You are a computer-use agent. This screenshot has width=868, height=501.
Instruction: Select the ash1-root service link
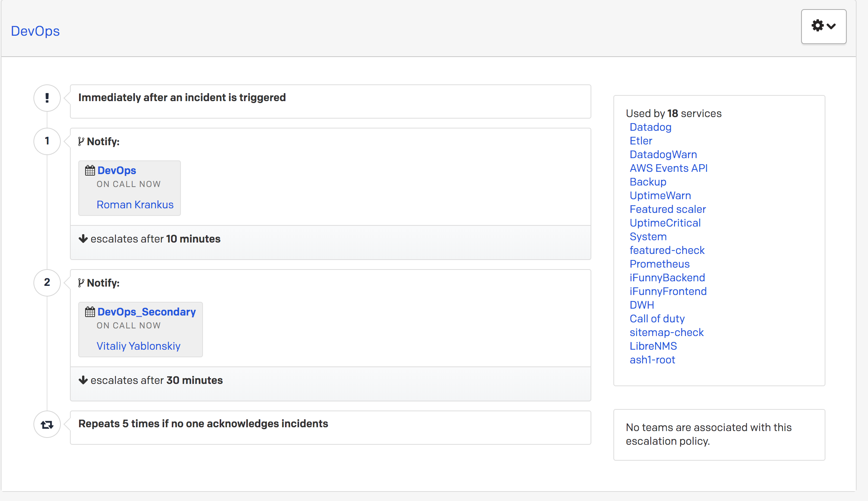pos(652,360)
